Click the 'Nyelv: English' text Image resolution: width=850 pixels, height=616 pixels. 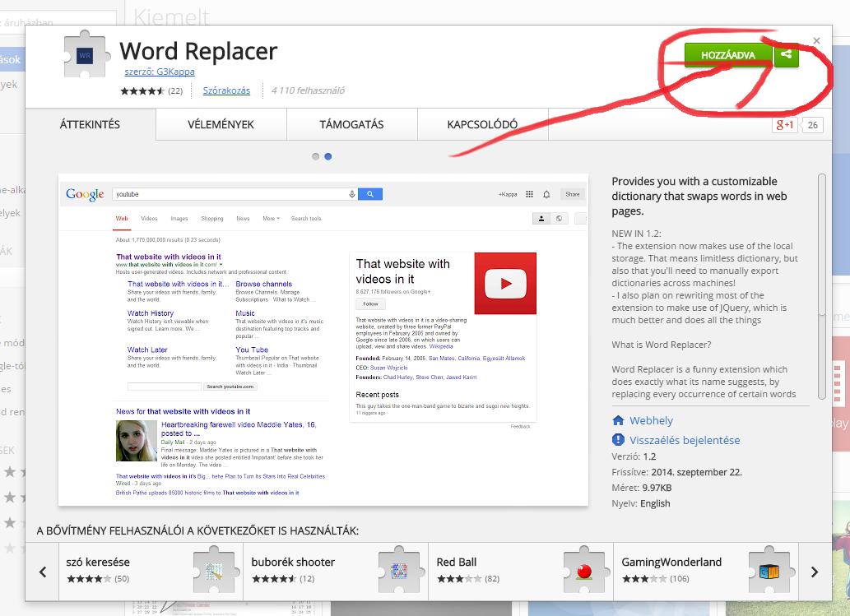coord(641,503)
